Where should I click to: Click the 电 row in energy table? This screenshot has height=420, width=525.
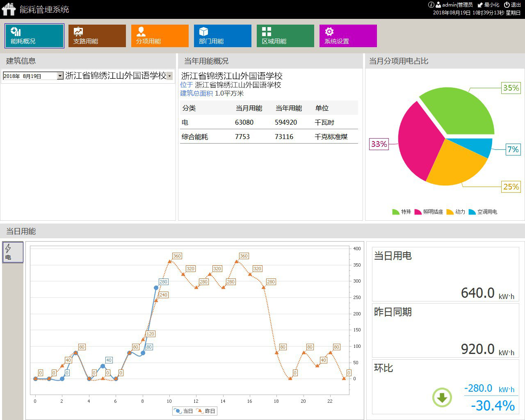tap(269, 122)
